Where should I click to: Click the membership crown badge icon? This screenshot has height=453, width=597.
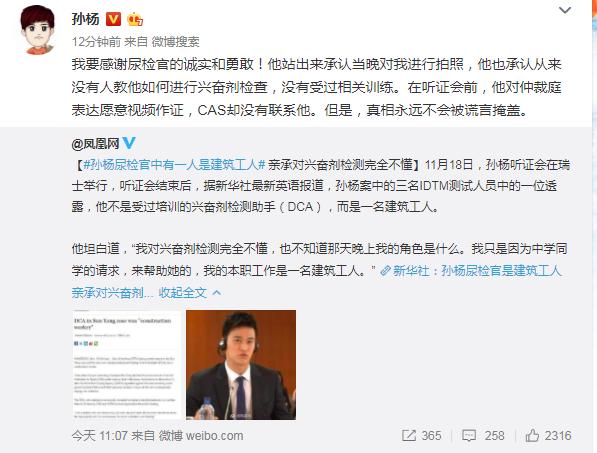point(135,19)
